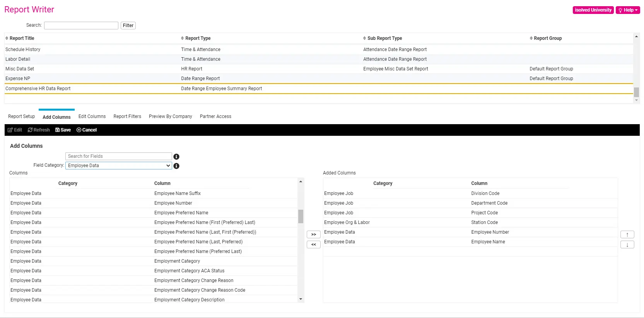Select Employee Preferred Name (Preferred Last)

(154, 251)
